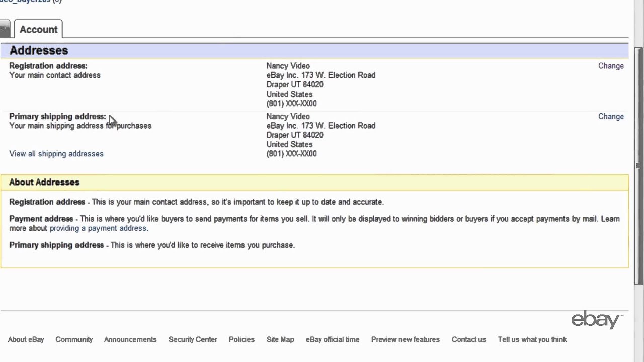Open Announcements footer link
Screen dimensions: 644x362
(130, 339)
